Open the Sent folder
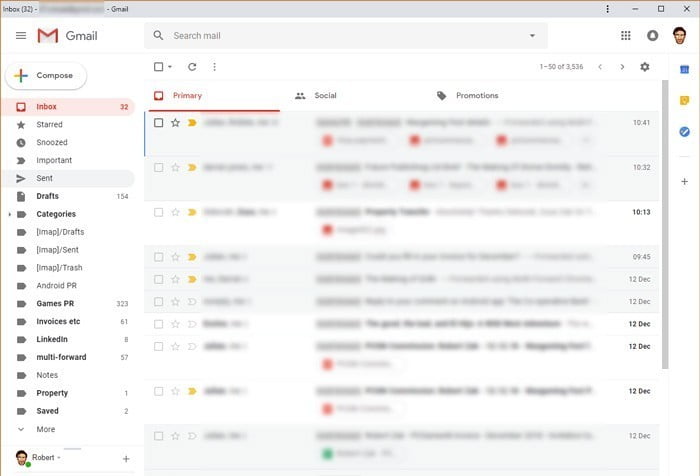This screenshot has height=476, width=700. (x=68, y=178)
